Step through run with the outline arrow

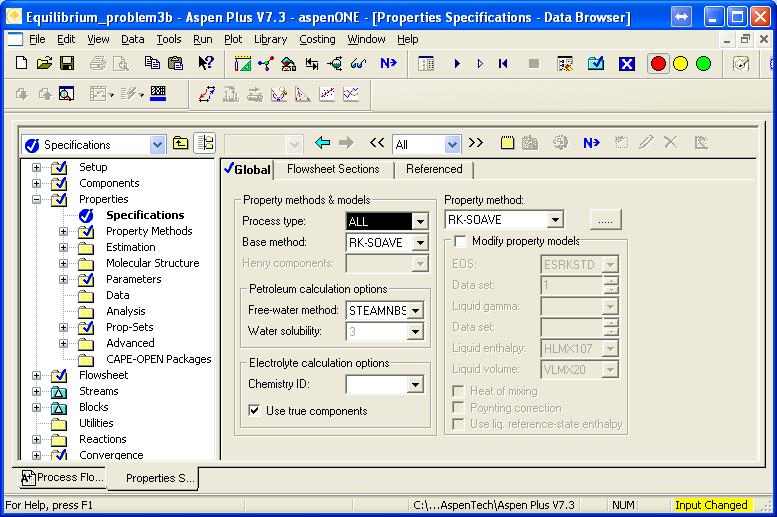480,63
